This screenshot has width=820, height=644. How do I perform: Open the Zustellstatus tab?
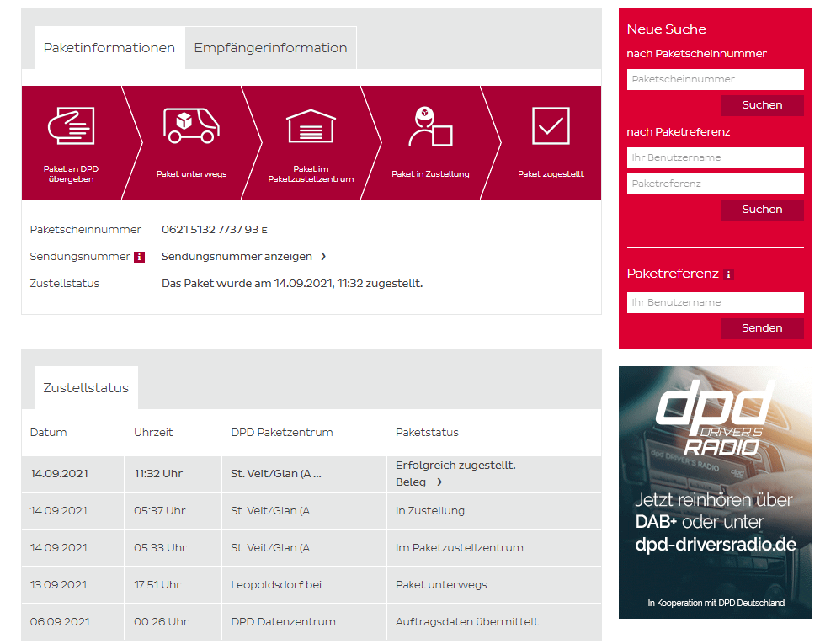click(86, 388)
